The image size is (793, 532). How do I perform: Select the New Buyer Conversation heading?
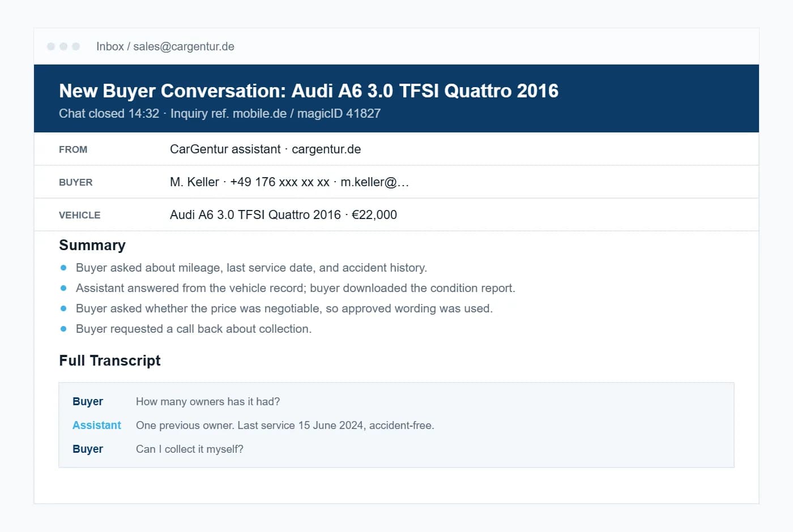[x=309, y=91]
